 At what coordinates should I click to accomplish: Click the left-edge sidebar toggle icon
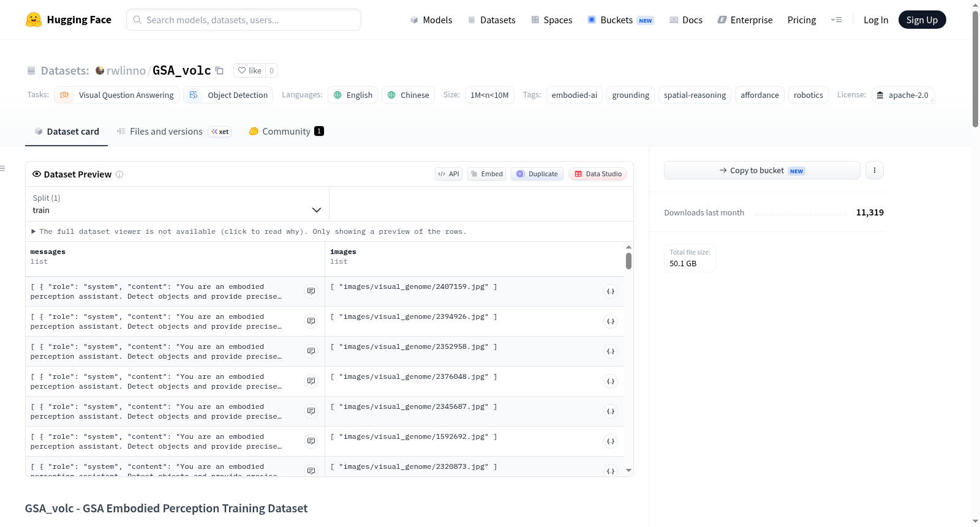[x=2, y=168]
